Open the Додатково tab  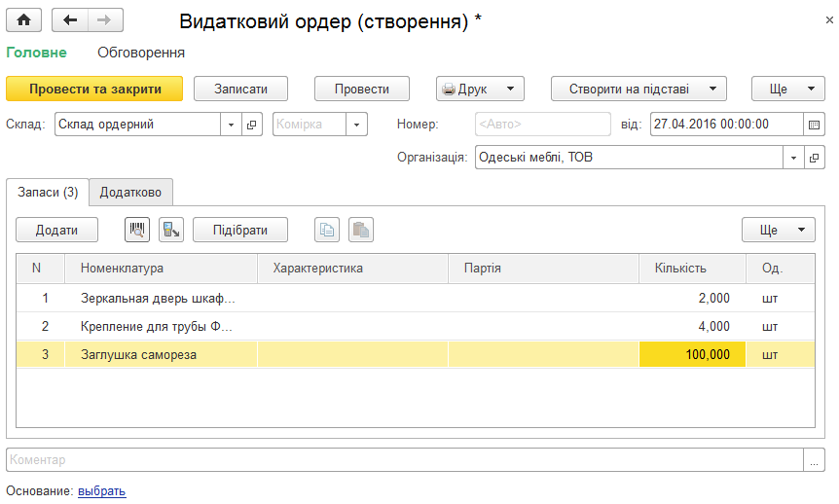click(x=130, y=192)
